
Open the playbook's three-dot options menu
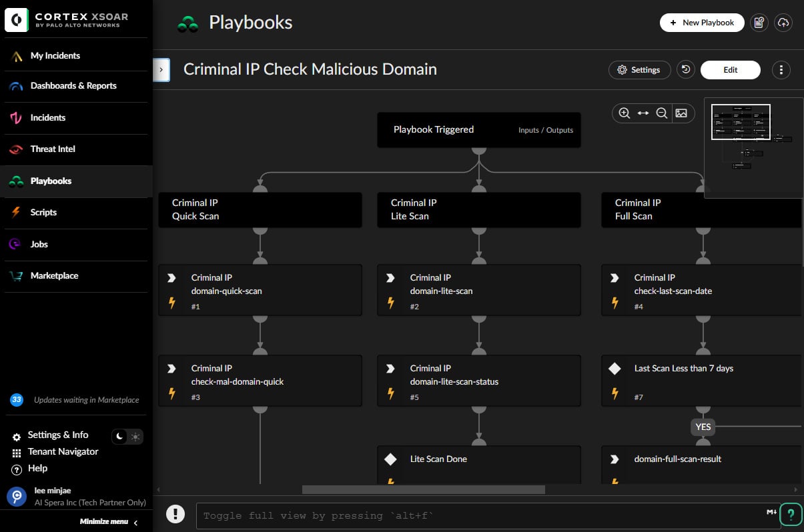click(x=781, y=69)
